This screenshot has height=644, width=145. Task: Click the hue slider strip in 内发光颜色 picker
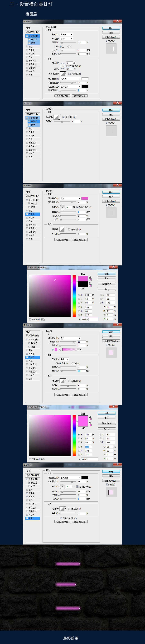click(74, 436)
